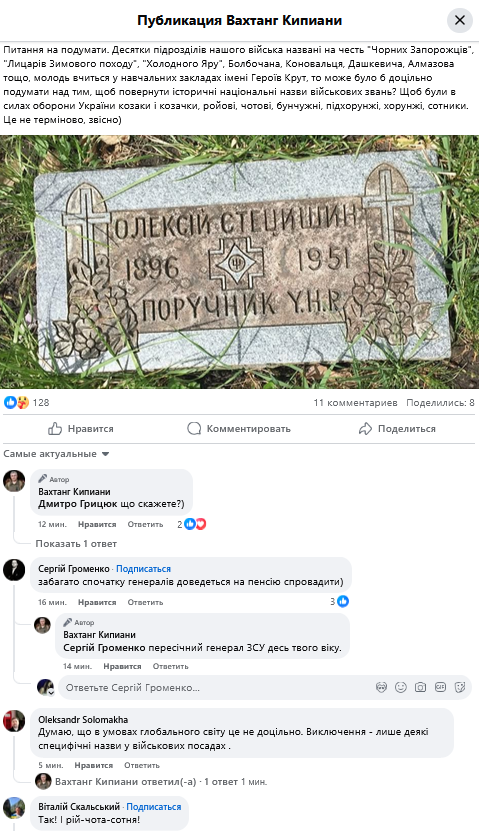Click the Поделиться share arrow icon
The width and height of the screenshot is (479, 831).
click(365, 429)
